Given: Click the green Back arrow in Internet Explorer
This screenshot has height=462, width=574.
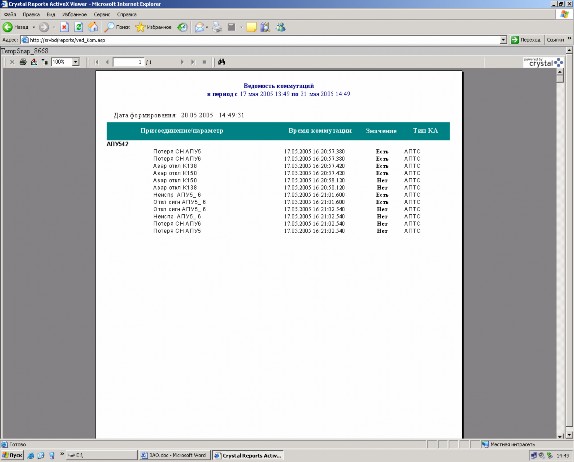Looking at the screenshot, I should [8, 27].
